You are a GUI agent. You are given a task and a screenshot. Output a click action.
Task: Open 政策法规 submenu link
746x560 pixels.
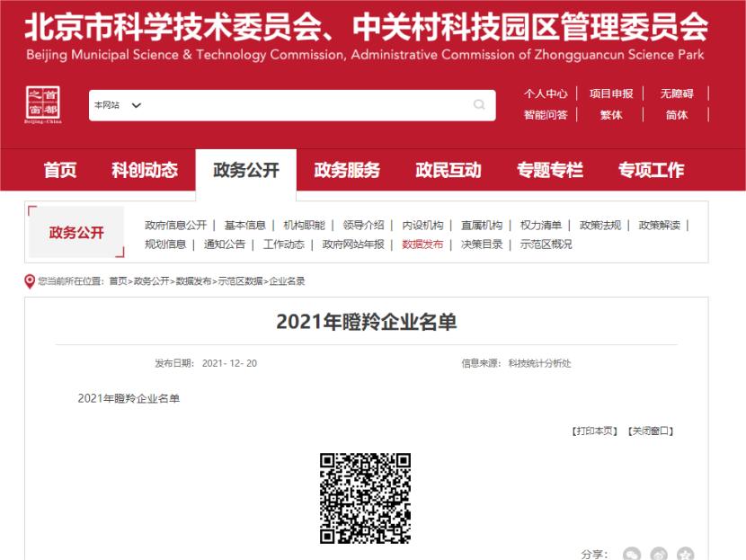[600, 225]
